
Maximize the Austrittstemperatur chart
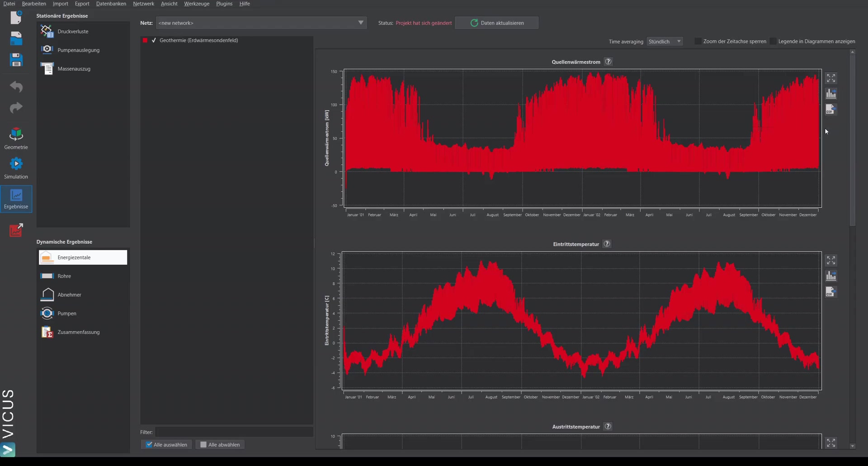831,442
